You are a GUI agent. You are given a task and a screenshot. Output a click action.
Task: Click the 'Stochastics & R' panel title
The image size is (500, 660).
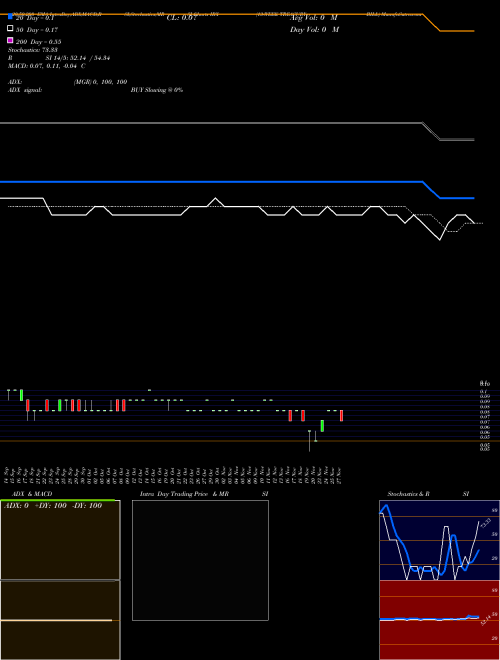408,494
